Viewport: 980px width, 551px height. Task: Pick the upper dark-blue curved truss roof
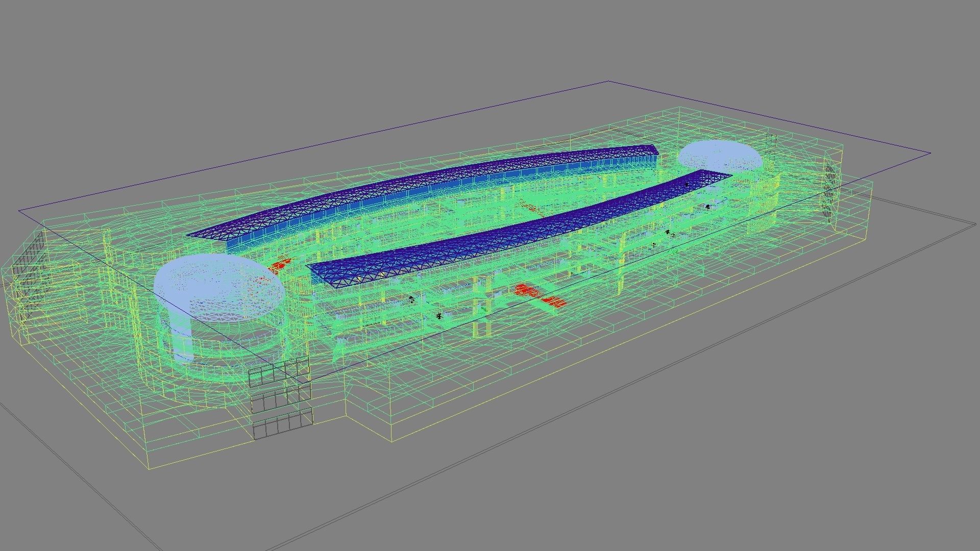pos(423,191)
